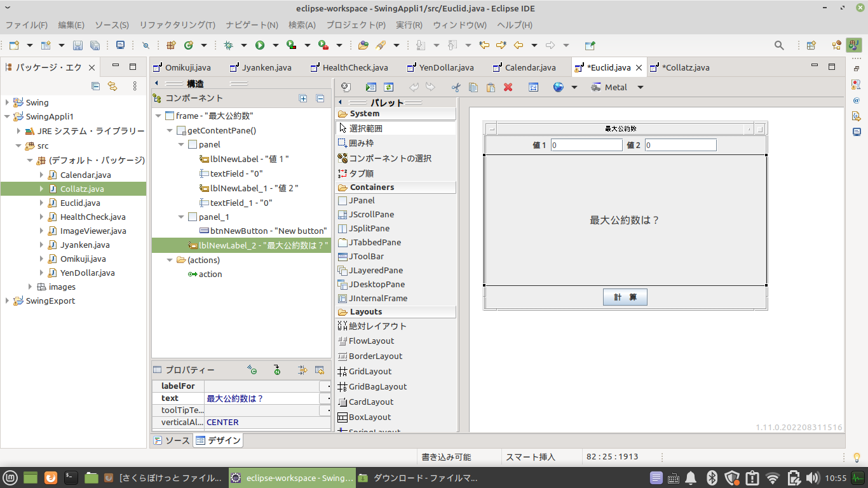Pick JTabbedPane from the palette
Screen dimensions: 868x488
click(x=395, y=242)
